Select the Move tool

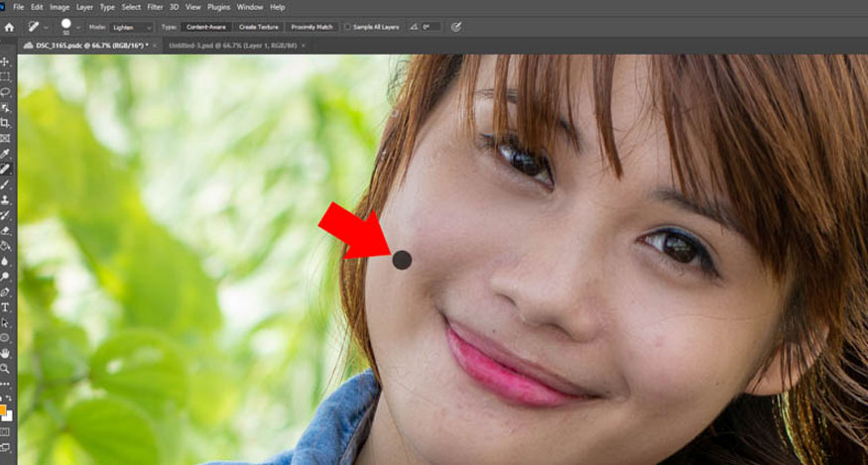5,61
